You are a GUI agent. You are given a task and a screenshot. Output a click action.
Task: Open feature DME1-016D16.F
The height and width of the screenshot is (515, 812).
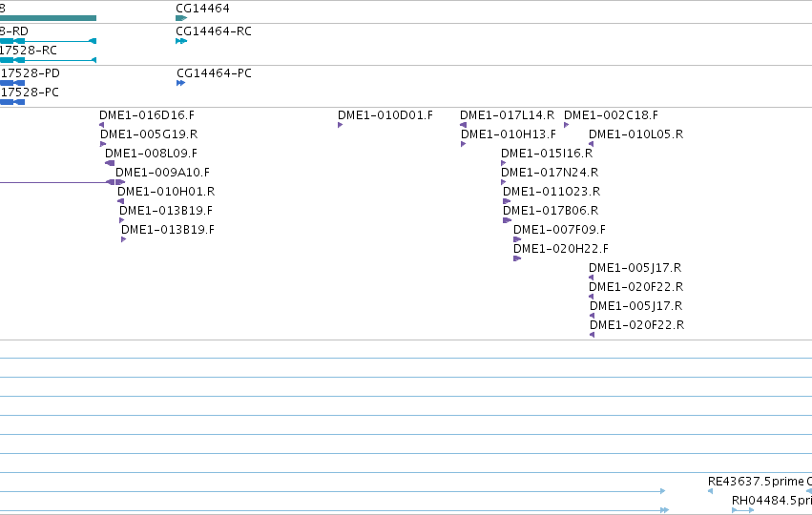coord(147,114)
